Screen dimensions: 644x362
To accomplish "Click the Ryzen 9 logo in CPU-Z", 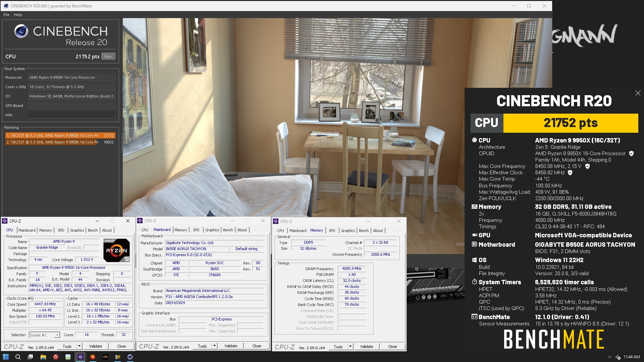I will tap(116, 250).
